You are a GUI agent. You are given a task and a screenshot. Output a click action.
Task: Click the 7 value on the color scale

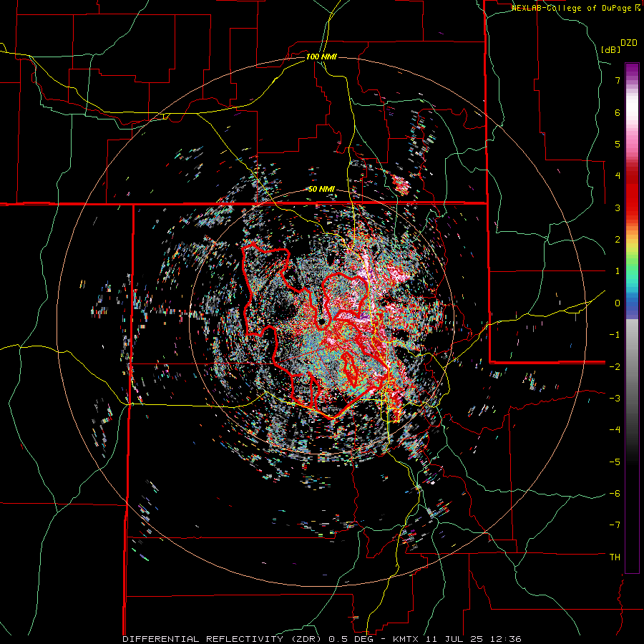[x=618, y=80]
